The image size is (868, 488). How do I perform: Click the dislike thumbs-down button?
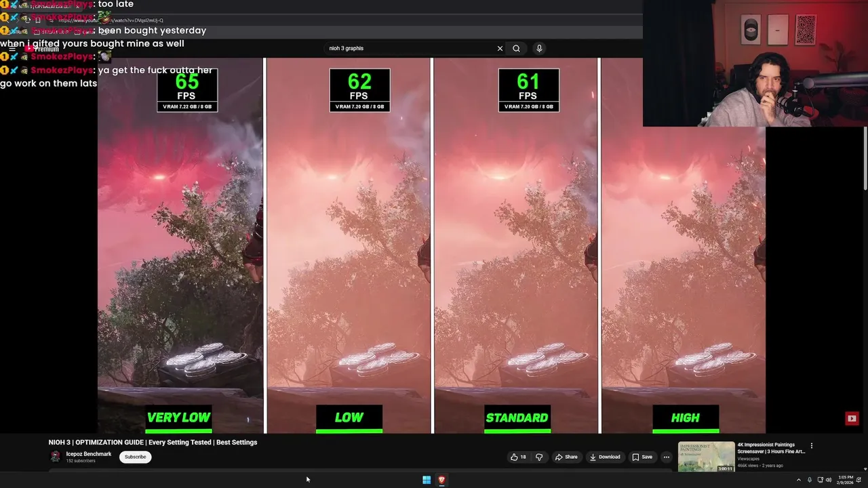(x=539, y=457)
